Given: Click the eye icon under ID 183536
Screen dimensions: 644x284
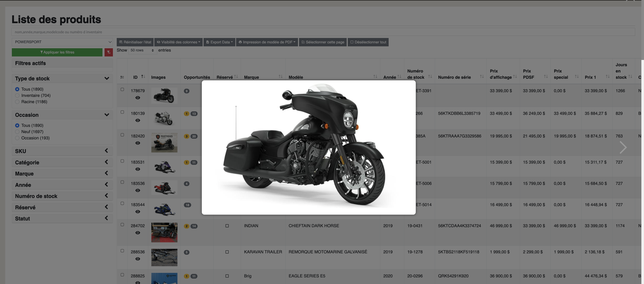Looking at the screenshot, I should (137, 191).
